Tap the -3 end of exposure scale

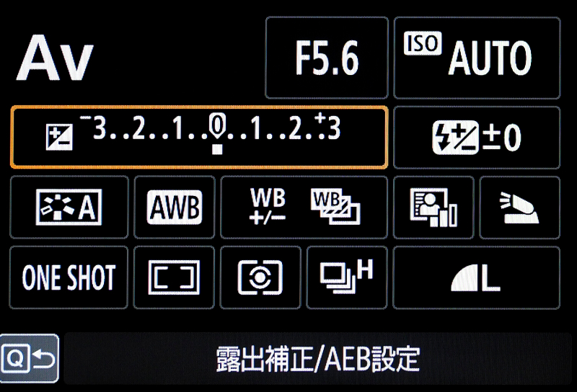point(94,128)
